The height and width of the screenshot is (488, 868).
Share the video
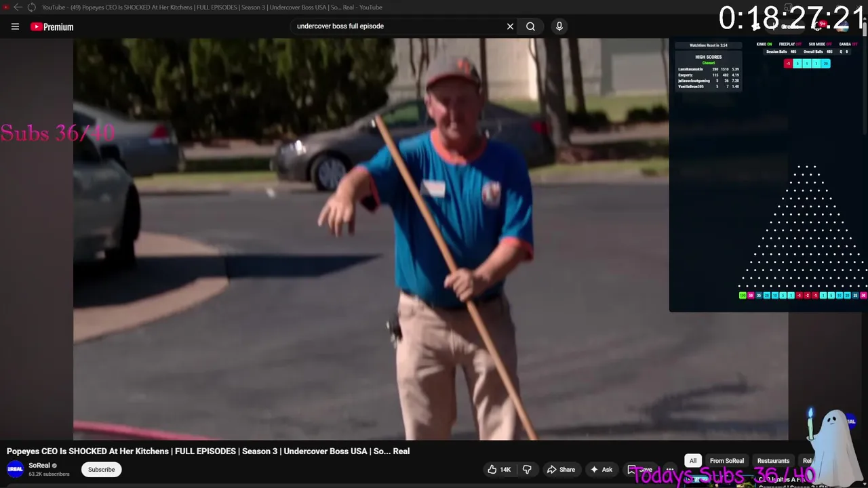(561, 469)
